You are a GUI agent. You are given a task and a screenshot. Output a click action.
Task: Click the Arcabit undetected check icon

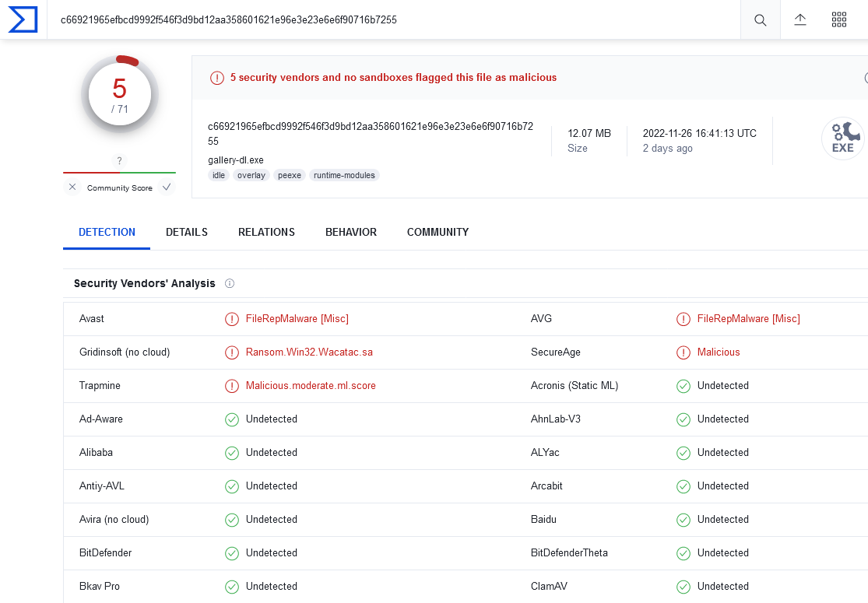(x=684, y=486)
